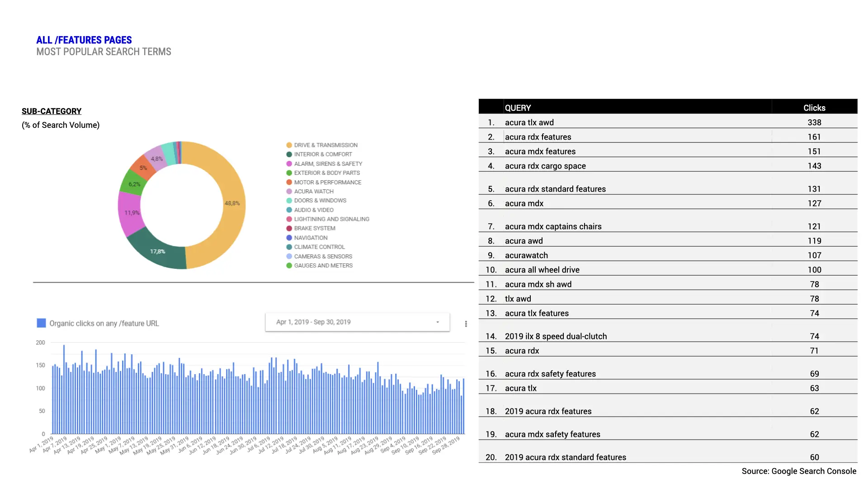
Task: Select the CLIMATE CONTROL legend dot
Action: [288, 247]
